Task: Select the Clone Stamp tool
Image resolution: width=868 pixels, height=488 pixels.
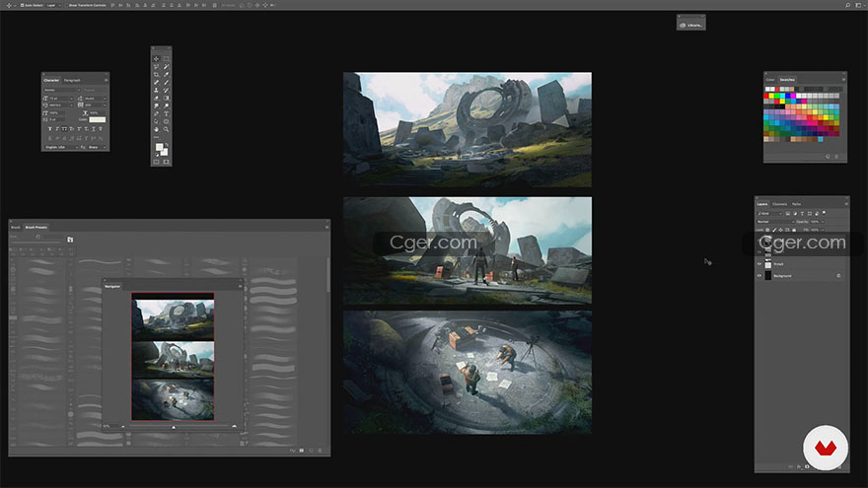Action: coord(156,90)
